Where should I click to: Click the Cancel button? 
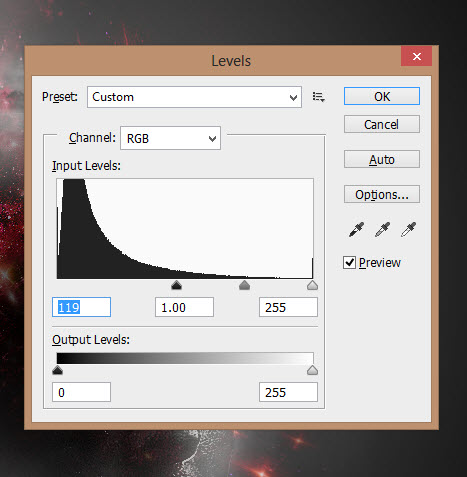click(382, 124)
